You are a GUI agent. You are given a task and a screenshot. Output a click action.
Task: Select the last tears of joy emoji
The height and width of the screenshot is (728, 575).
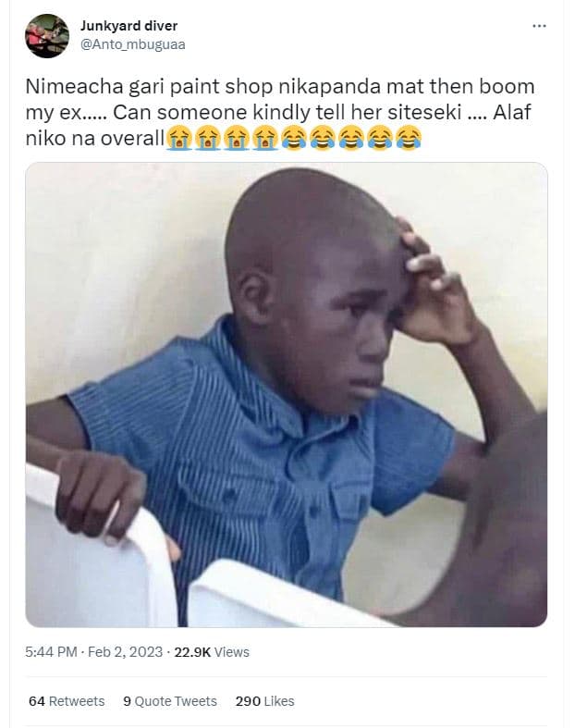(409, 139)
